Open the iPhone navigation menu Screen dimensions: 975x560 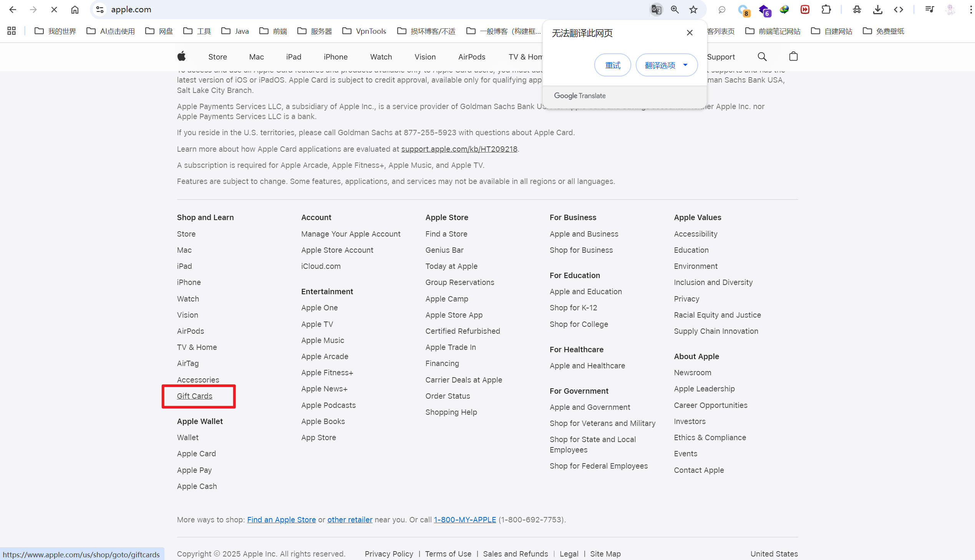(x=335, y=57)
